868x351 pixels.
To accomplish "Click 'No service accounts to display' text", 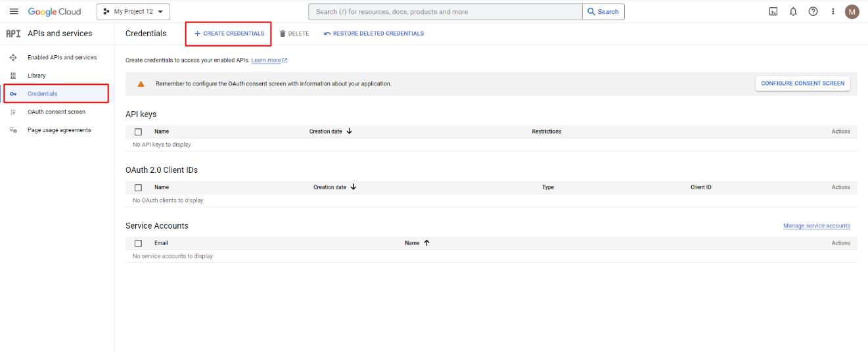I will click(173, 256).
